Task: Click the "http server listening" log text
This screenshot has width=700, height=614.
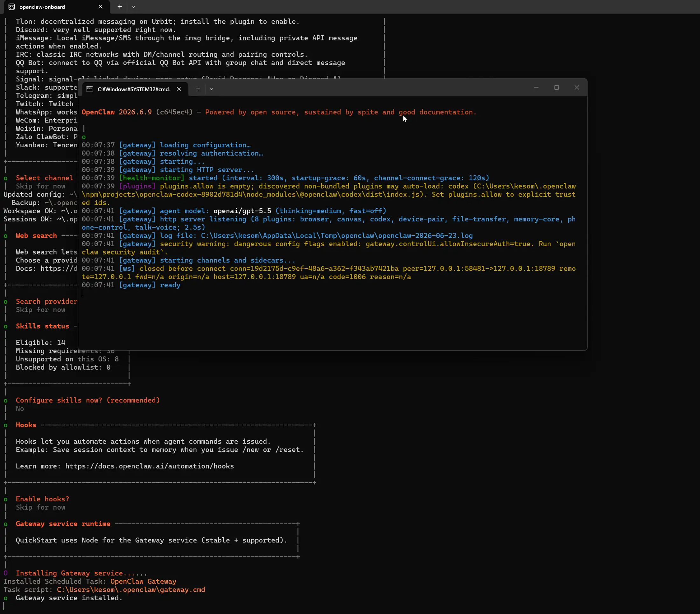Action: [x=203, y=219]
